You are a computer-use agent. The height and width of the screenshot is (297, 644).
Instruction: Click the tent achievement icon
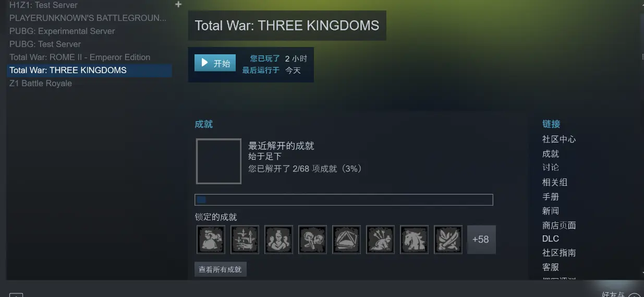coord(346,240)
